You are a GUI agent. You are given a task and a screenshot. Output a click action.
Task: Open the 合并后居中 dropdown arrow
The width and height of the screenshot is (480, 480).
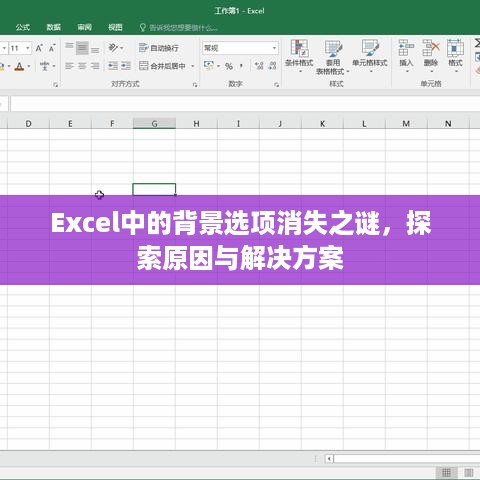[193, 66]
